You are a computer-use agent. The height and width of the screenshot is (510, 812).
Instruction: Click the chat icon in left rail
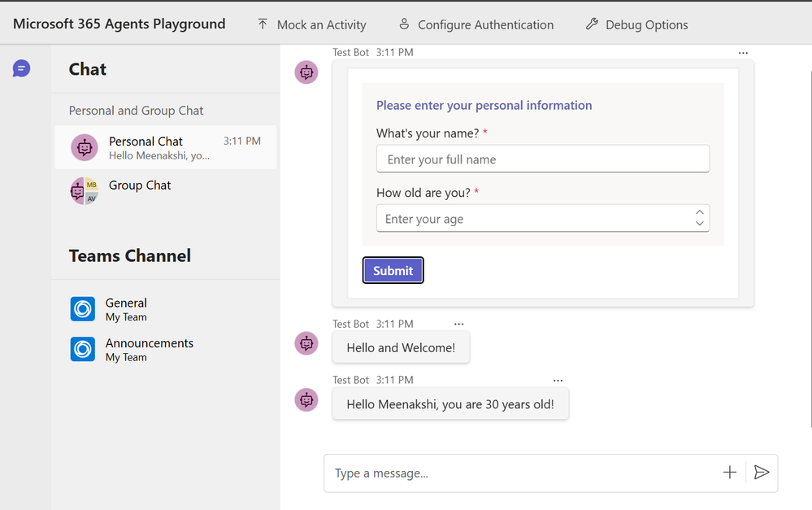click(x=22, y=68)
